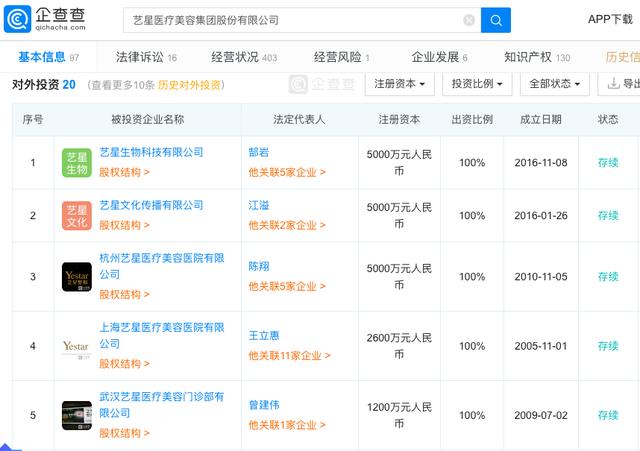Clear the search field with the X icon

[469, 20]
